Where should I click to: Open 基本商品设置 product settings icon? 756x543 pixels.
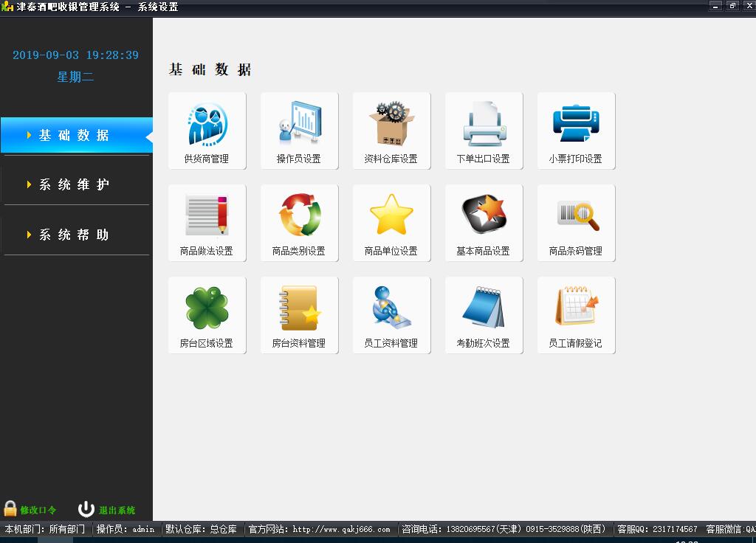click(x=484, y=219)
